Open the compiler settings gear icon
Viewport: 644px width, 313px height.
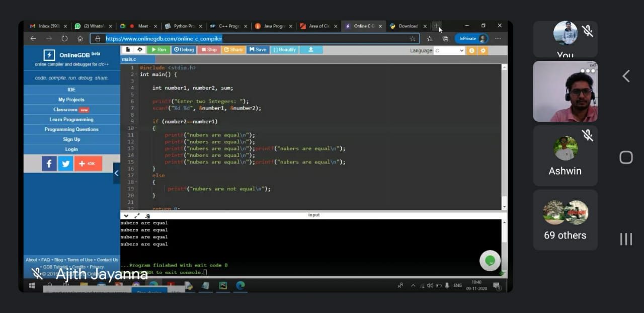tap(482, 50)
